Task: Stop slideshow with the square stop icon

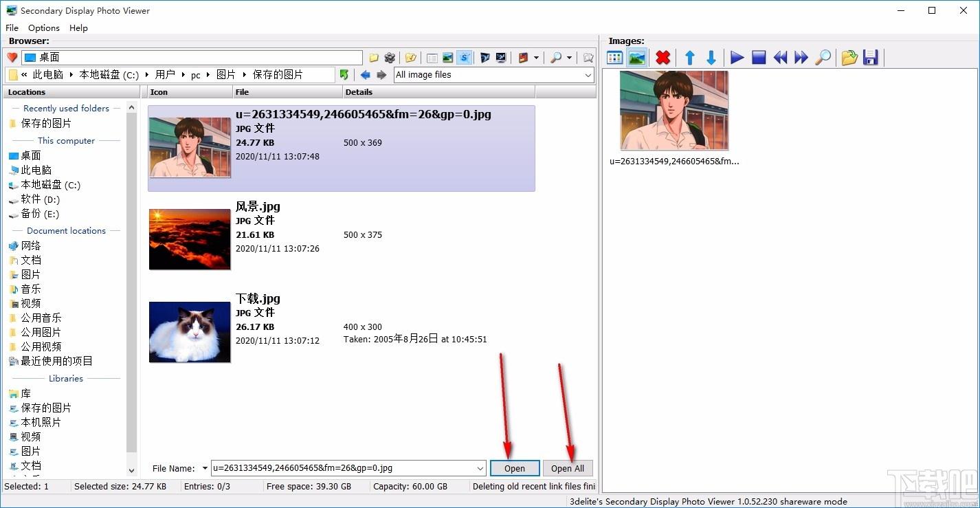Action: (x=759, y=58)
